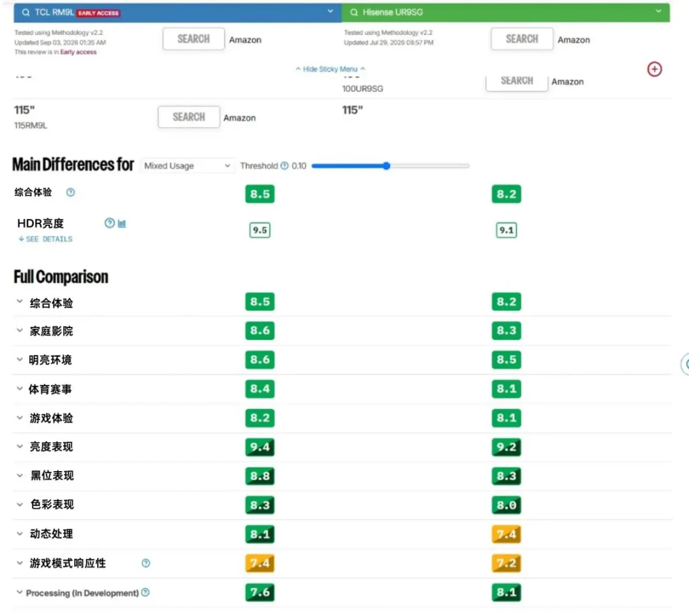Expand the Processing (In Development) row

coord(19,592)
